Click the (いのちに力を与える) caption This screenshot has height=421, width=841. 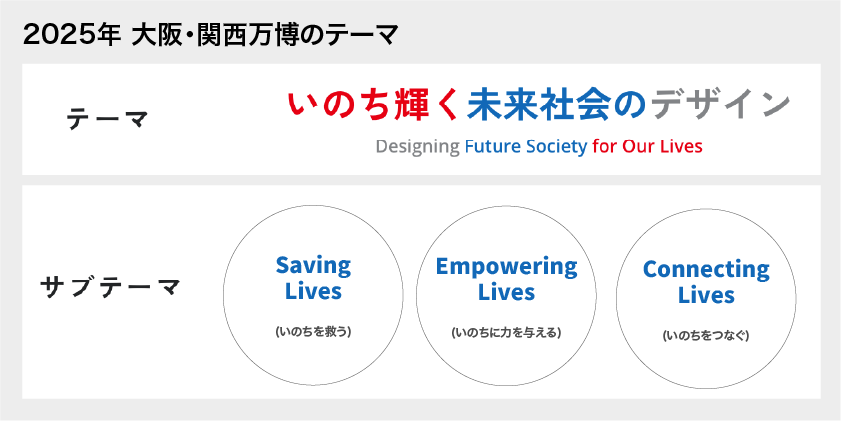click(x=506, y=332)
